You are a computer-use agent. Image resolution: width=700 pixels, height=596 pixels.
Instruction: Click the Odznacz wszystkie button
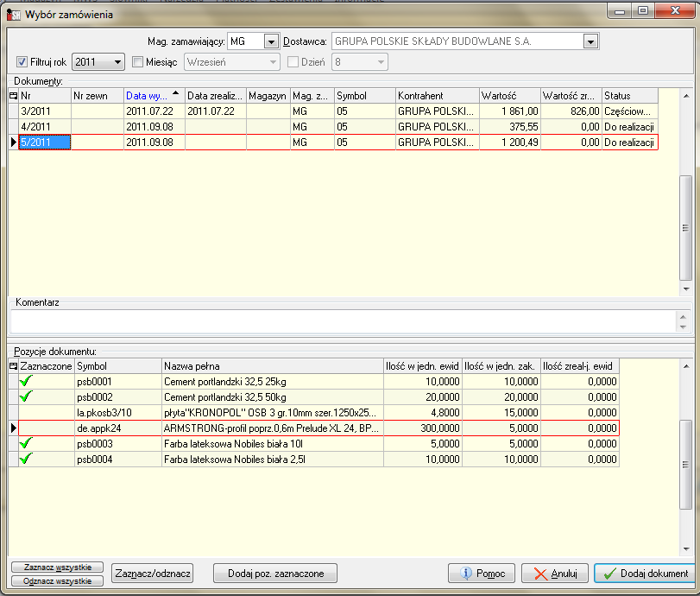pos(58,580)
